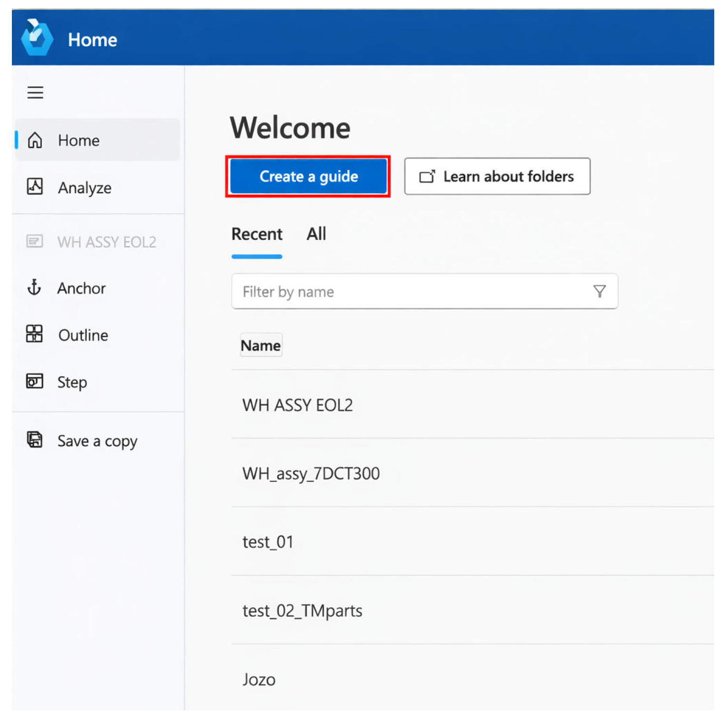This screenshot has width=728, height=725.
Task: Click the WH ASSY EOL2 sidebar icon
Action: 35,241
